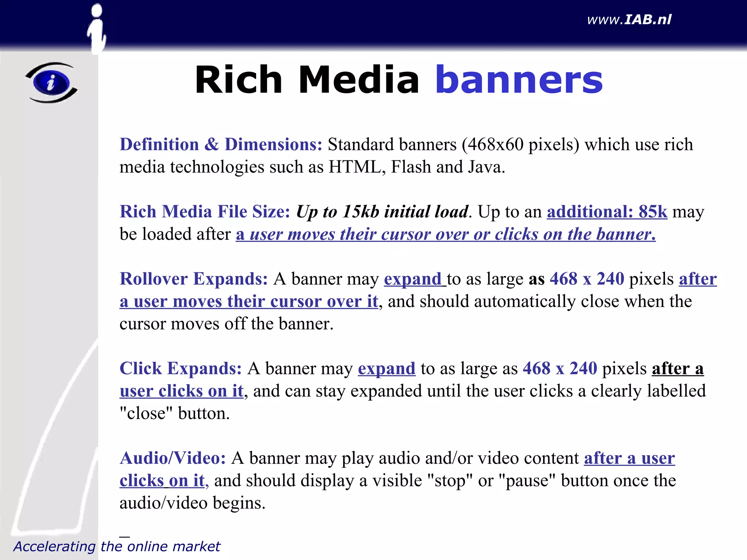This screenshot has width=747, height=560.
Task: Select the blue 'banners' title word
Action: [519, 80]
